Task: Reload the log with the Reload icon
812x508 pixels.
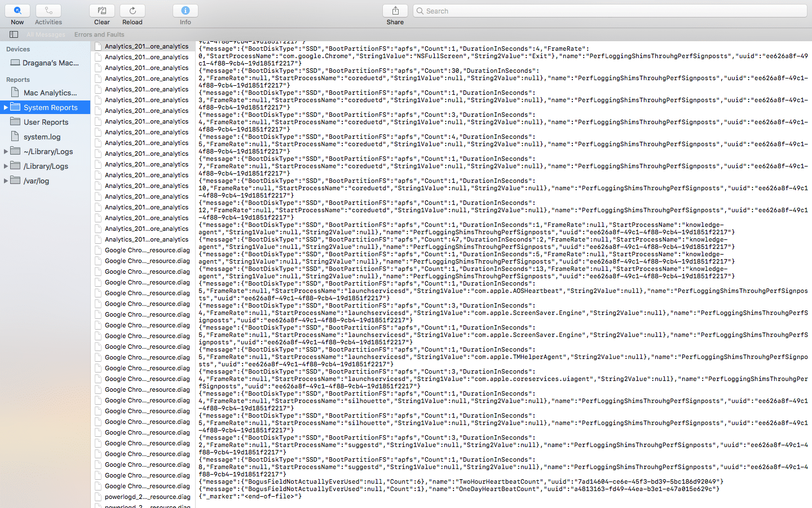Action: coord(132,11)
